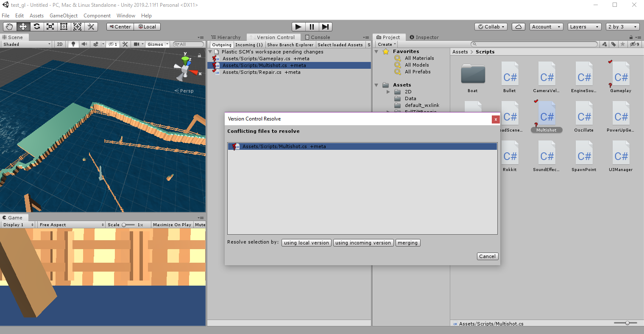Activate the Scale tool

click(50, 26)
